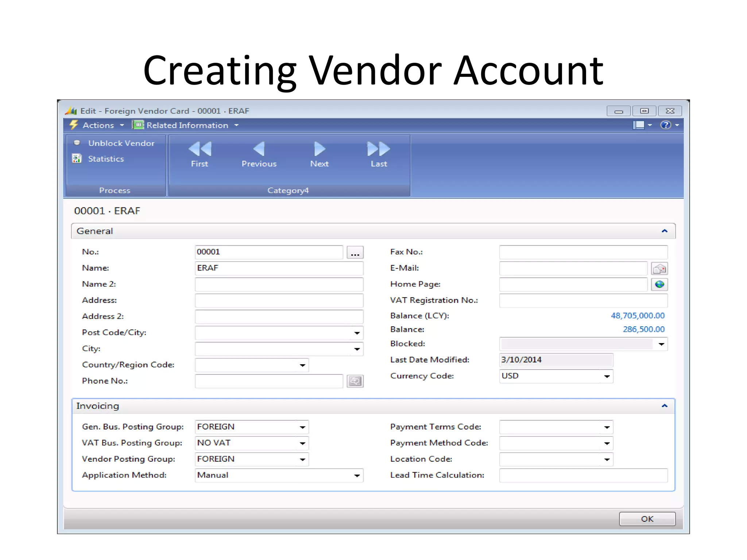747x560 pixels.
Task: Click Unblock Vendor action
Action: click(x=121, y=143)
